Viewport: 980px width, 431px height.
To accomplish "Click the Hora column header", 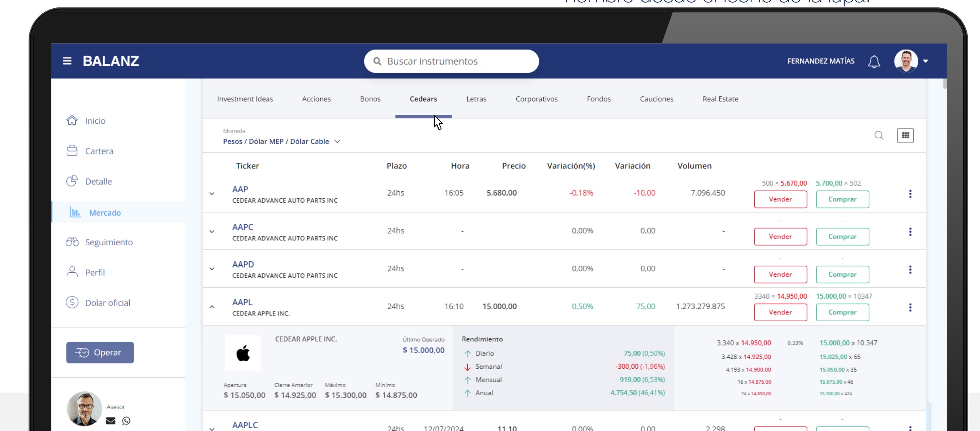I will coord(460,166).
